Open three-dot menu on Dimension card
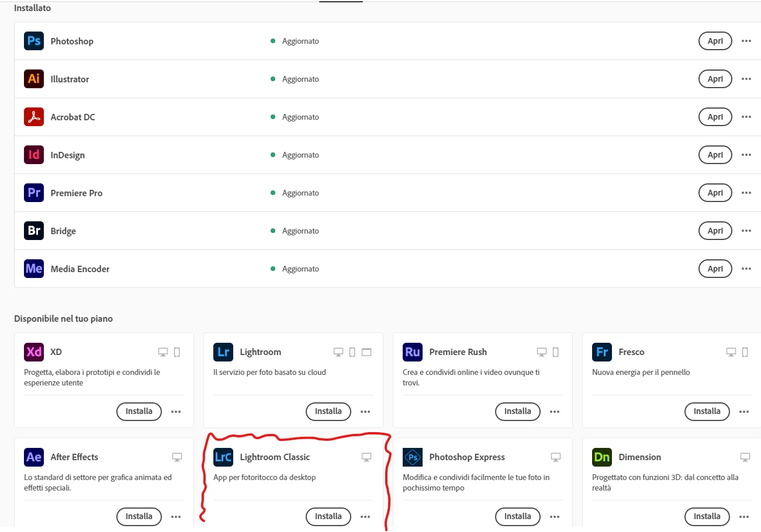Viewport: 761px width, 532px height. [744, 516]
